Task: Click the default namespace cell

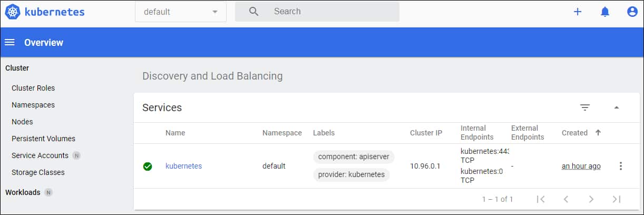Action: click(x=274, y=166)
